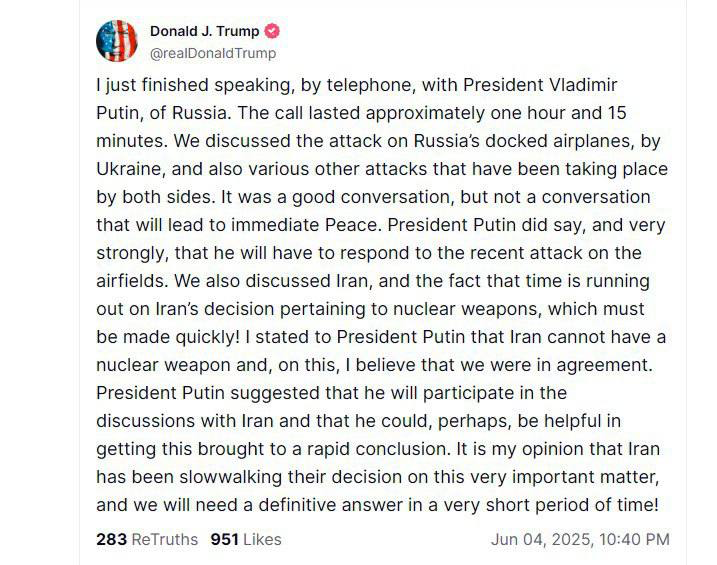The height and width of the screenshot is (565, 717).
Task: Click the ReTruths label
Action: pos(165,539)
